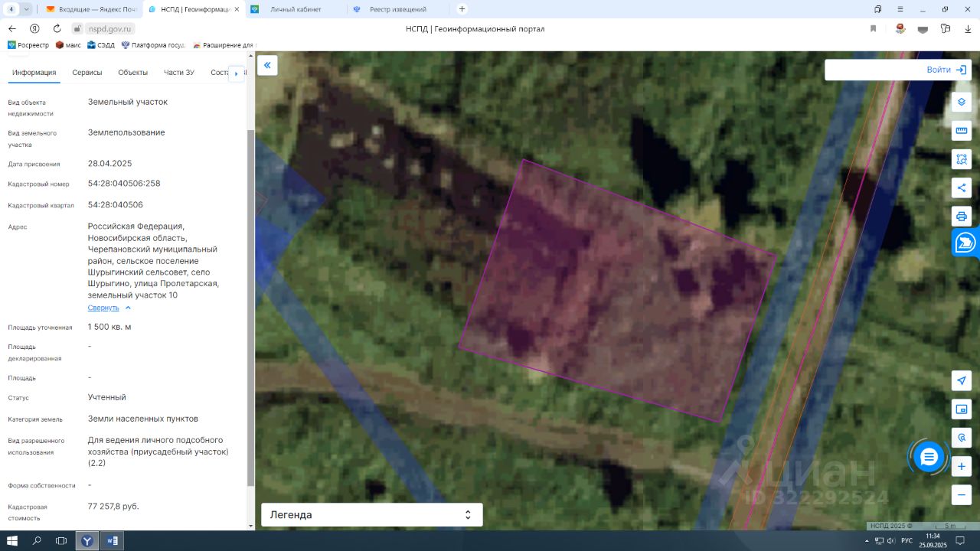Open the notification center in taskbar
Image resolution: width=980 pixels, height=551 pixels.
pos(960,541)
